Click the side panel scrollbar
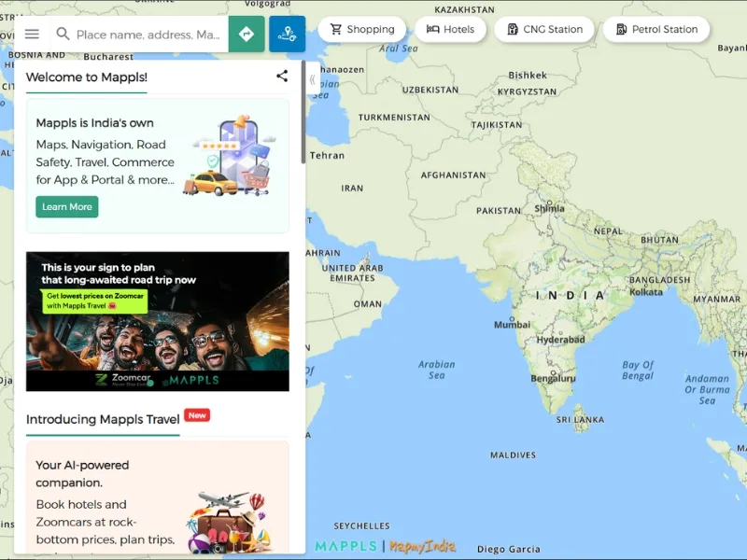The height and width of the screenshot is (560, 747). pyautogui.click(x=303, y=112)
